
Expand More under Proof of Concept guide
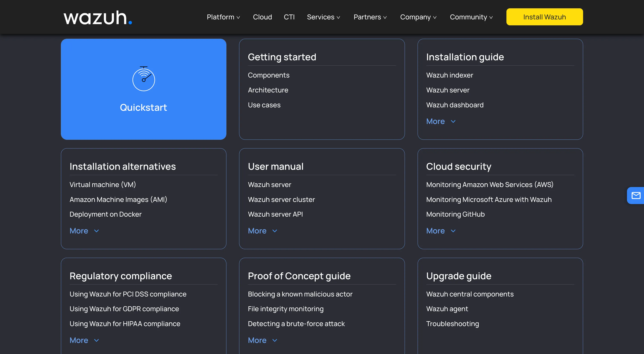(x=263, y=341)
